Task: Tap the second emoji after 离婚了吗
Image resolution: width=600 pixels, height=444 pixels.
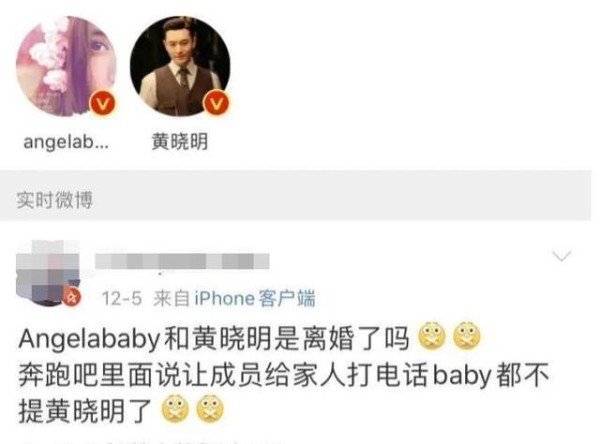Action: tap(466, 337)
